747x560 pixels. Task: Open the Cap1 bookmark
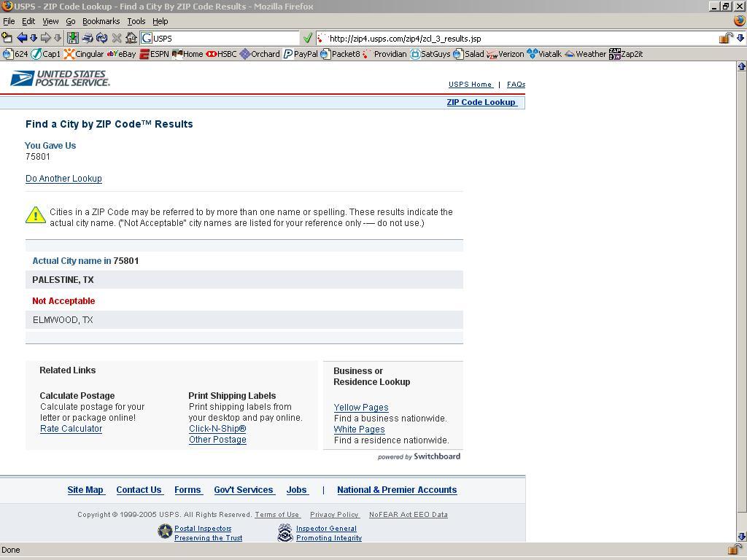[x=46, y=54]
